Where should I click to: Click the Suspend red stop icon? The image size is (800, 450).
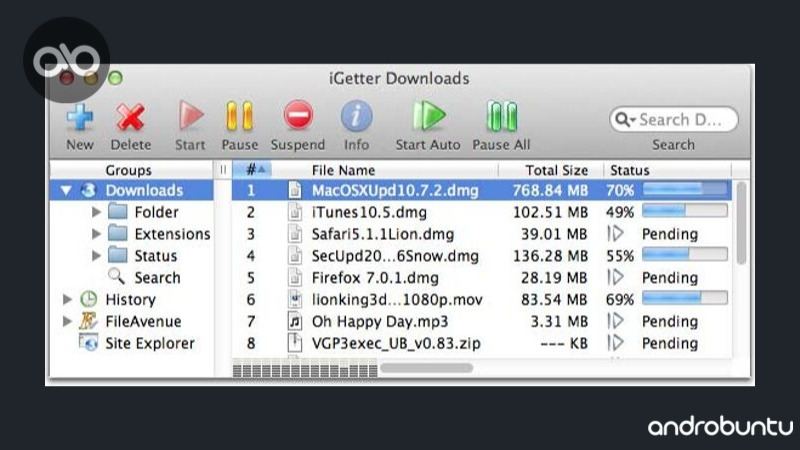tap(298, 115)
